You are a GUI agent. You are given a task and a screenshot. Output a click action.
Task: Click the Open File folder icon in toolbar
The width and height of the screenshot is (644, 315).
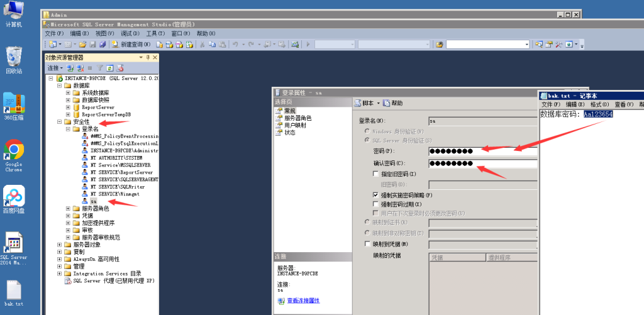(x=82, y=45)
